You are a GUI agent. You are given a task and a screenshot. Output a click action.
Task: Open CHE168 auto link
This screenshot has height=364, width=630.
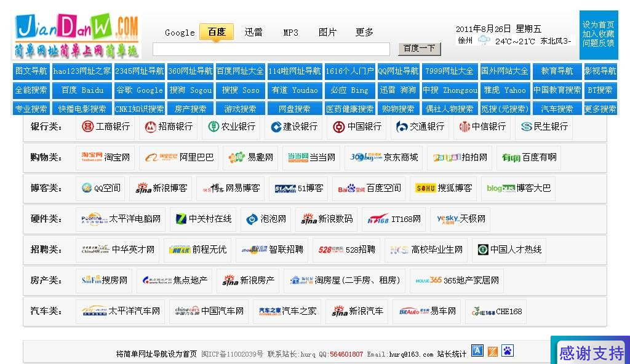point(496,311)
